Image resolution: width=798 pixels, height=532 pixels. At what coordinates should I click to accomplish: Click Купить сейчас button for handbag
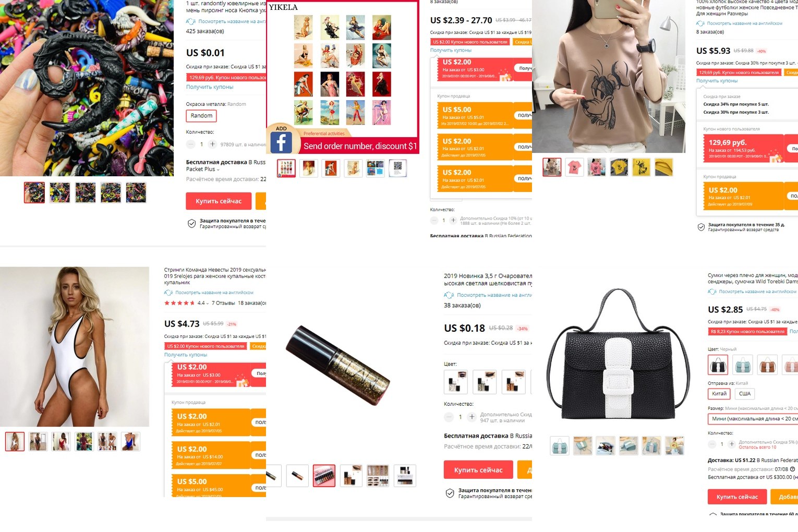click(737, 497)
